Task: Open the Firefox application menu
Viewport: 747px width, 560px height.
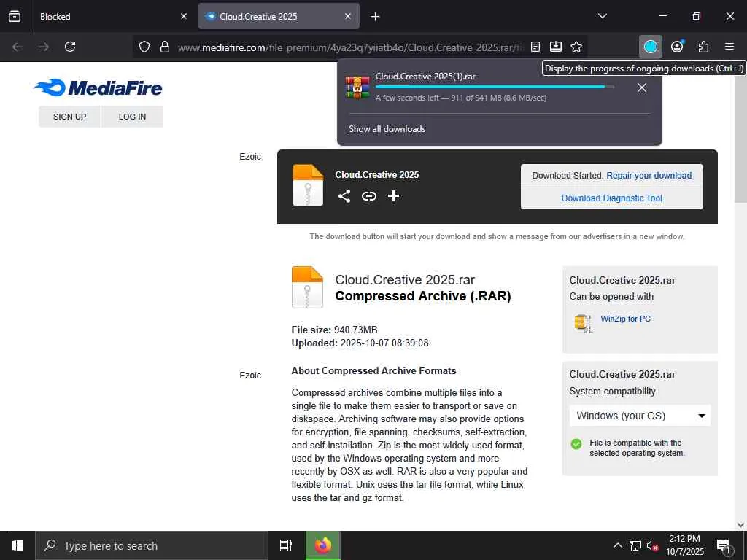Action: (x=729, y=47)
